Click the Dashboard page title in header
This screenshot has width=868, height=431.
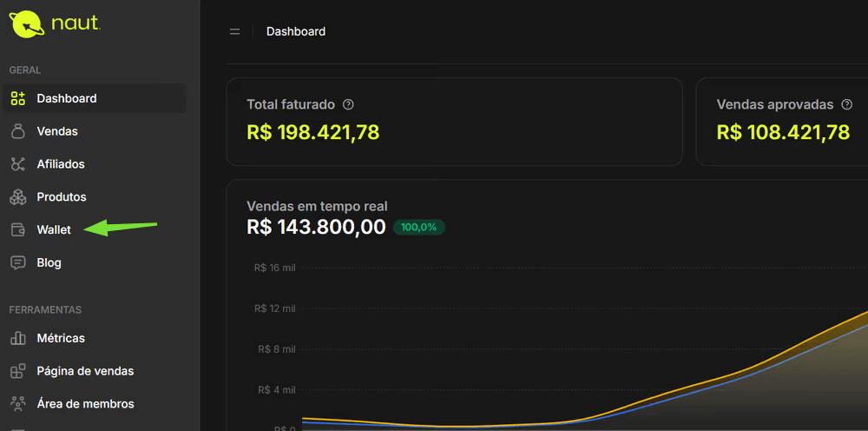296,31
